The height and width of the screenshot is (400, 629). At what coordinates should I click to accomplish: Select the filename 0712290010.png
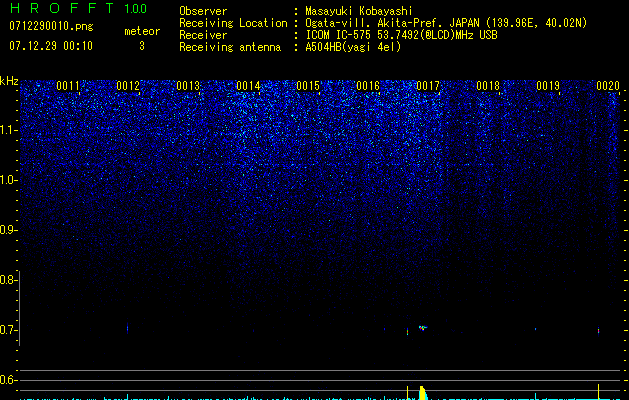[51, 26]
